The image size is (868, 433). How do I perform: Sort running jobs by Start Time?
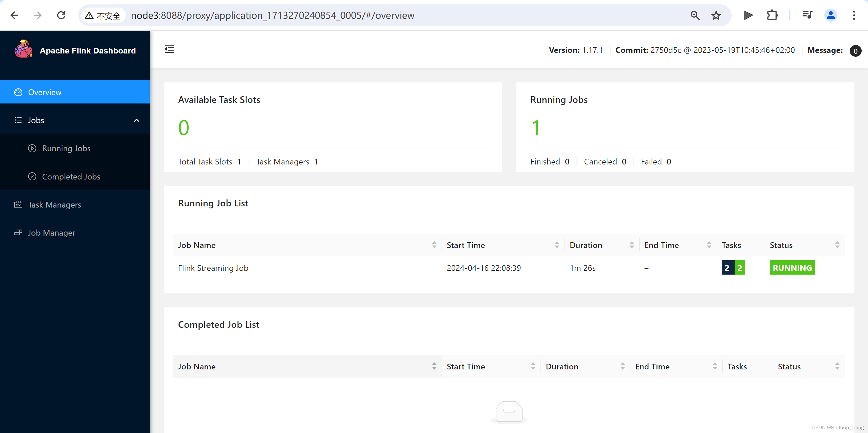point(557,245)
